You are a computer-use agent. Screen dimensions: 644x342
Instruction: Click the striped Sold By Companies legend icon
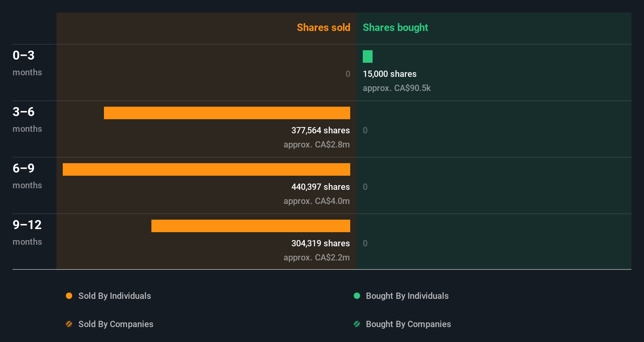pos(69,324)
